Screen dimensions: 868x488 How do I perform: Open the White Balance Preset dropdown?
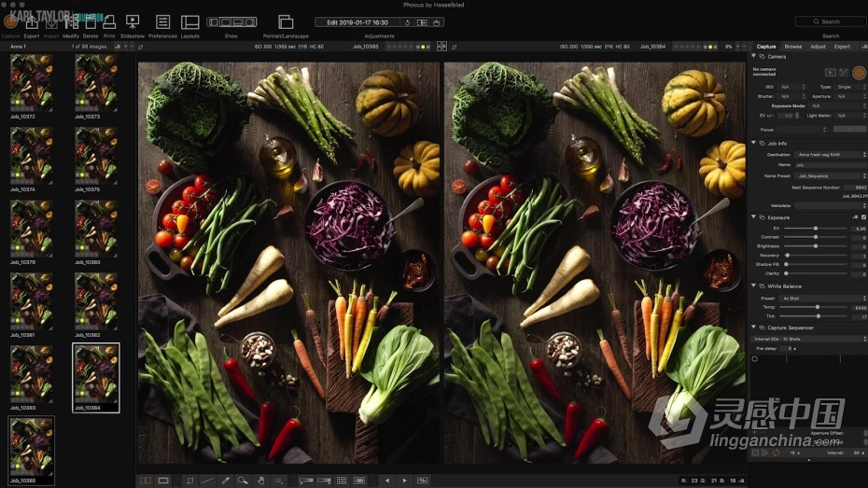pos(823,299)
